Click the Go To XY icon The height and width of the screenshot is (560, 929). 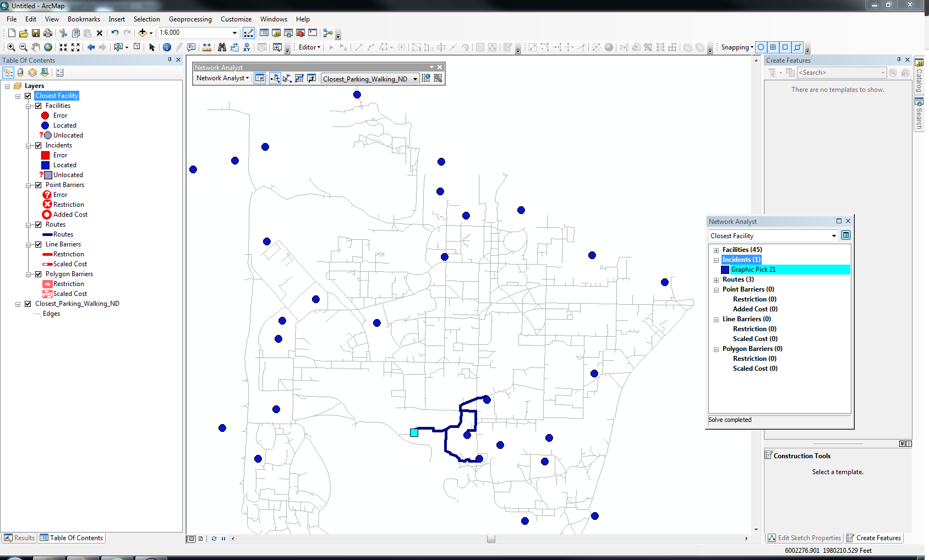coord(247,47)
